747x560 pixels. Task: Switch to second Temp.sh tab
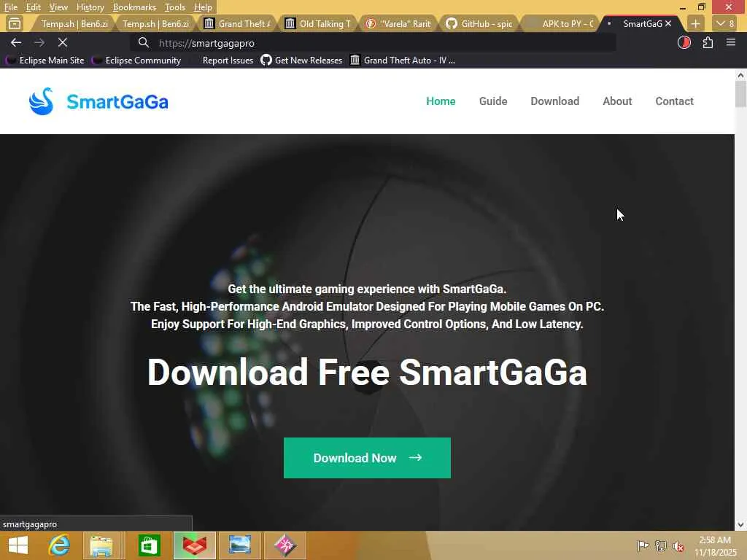[155, 23]
